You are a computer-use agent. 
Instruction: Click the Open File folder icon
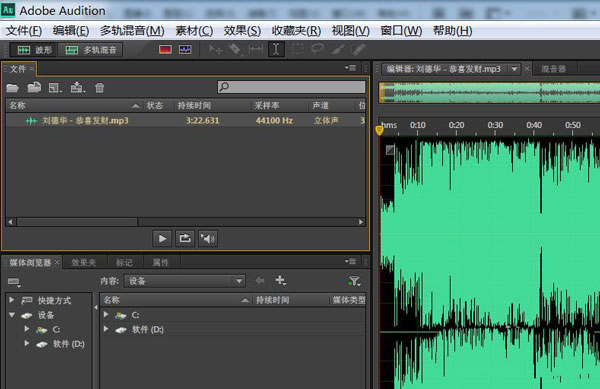(12, 88)
